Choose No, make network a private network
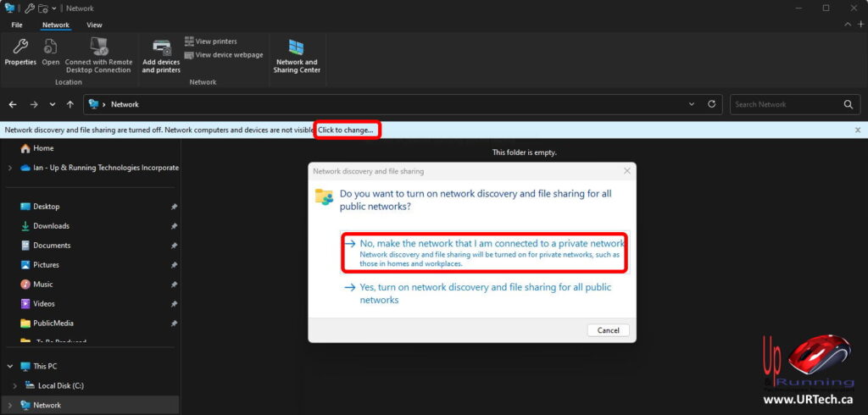 coord(484,252)
